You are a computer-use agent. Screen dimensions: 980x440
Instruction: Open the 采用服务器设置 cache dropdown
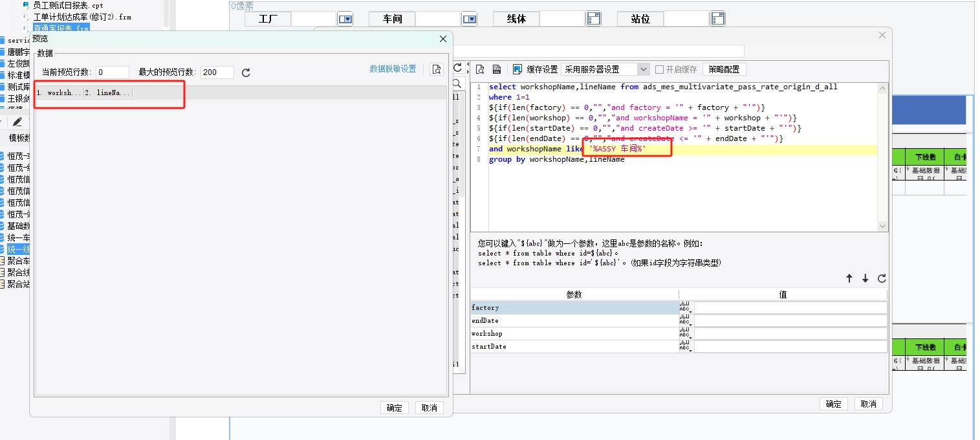point(643,69)
